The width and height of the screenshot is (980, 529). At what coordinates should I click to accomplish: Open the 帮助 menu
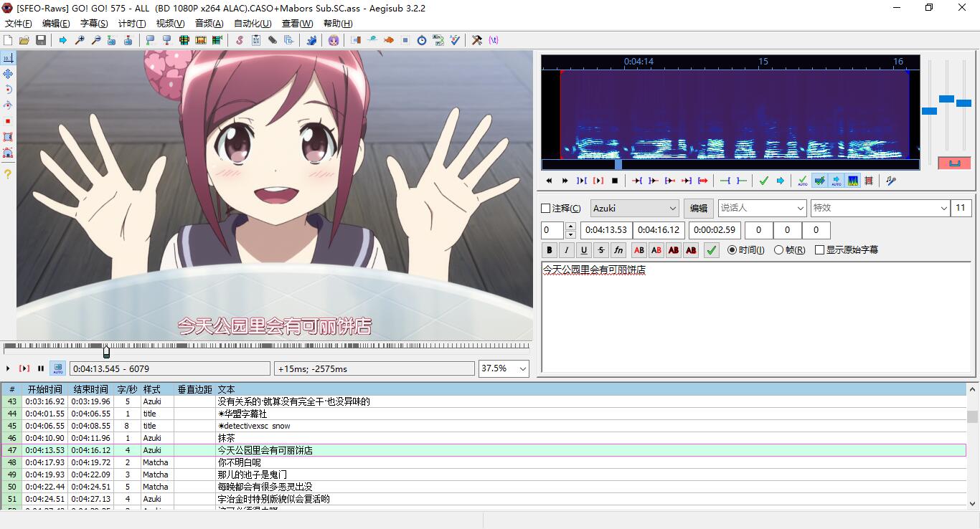tap(337, 24)
